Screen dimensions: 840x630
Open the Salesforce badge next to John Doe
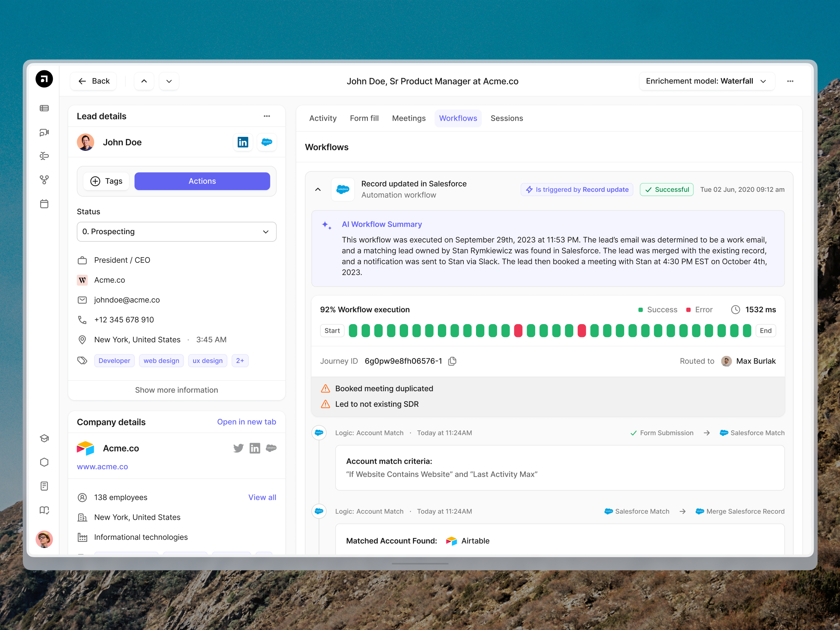(267, 142)
